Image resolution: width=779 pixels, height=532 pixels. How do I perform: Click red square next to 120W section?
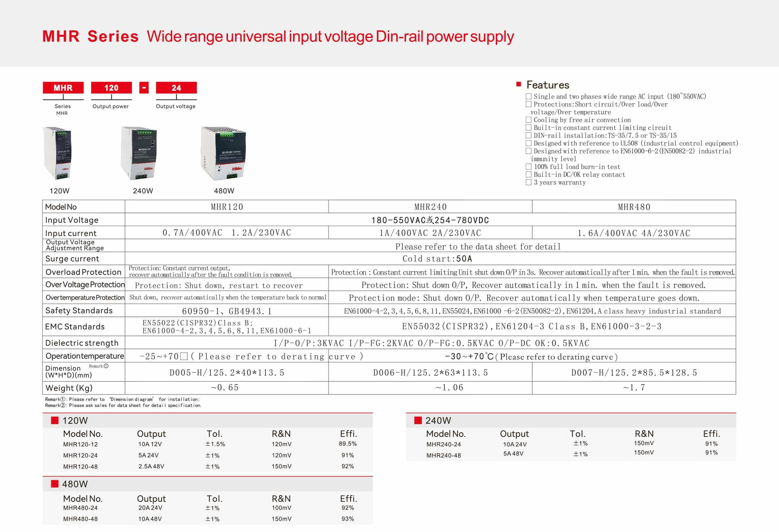tap(55, 421)
